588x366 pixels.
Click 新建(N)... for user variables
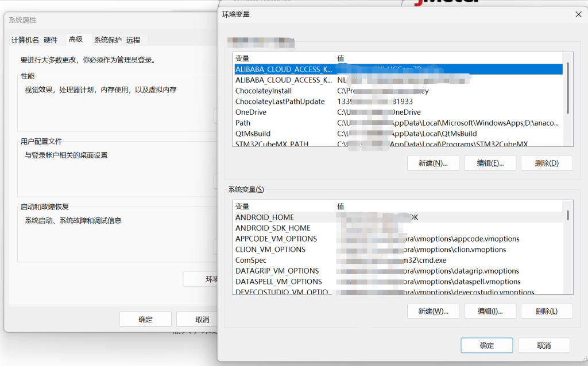coord(433,163)
